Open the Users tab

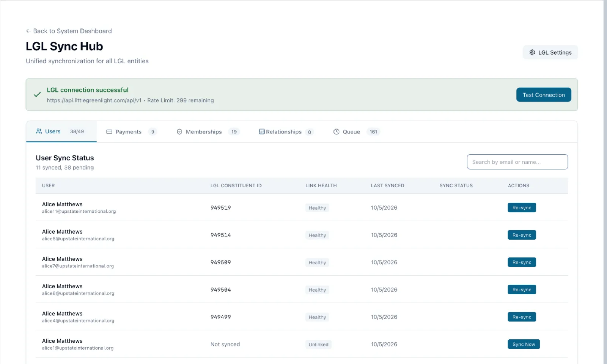point(61,132)
